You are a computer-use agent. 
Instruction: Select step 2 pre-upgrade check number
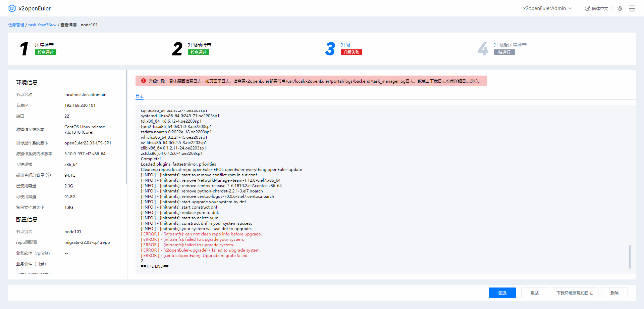(x=177, y=49)
